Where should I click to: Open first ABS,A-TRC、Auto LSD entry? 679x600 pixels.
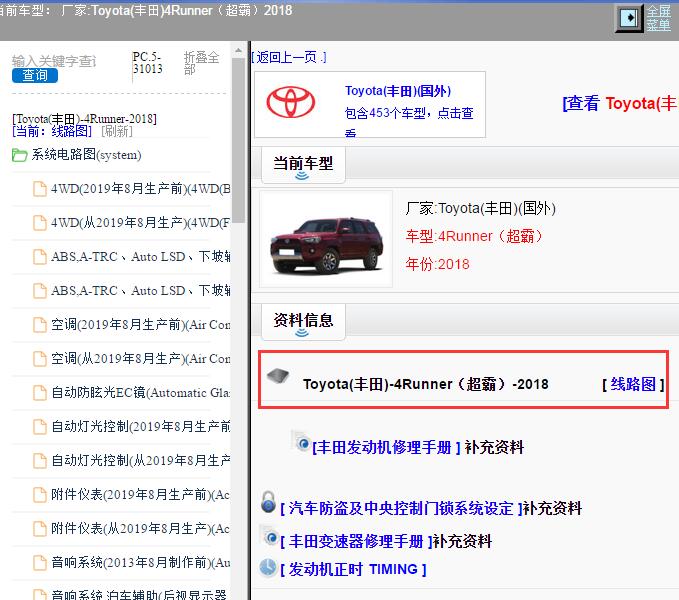click(x=140, y=257)
